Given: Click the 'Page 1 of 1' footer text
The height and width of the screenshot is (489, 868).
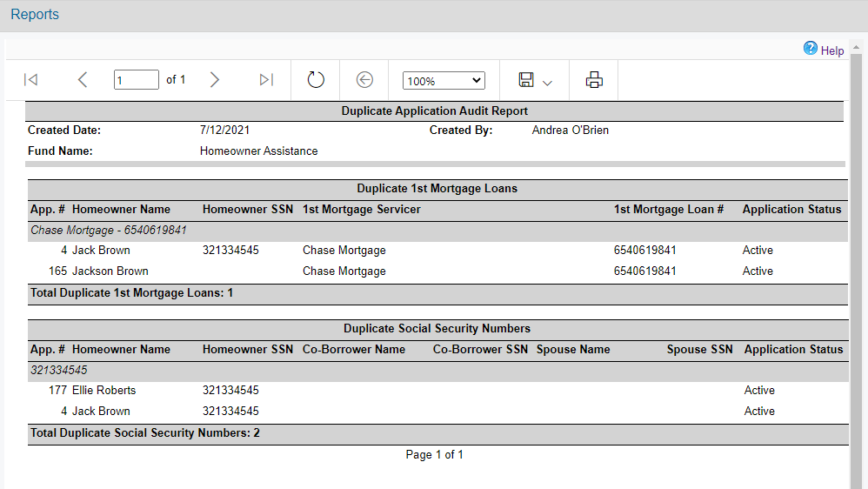Looking at the screenshot, I should click(x=435, y=455).
